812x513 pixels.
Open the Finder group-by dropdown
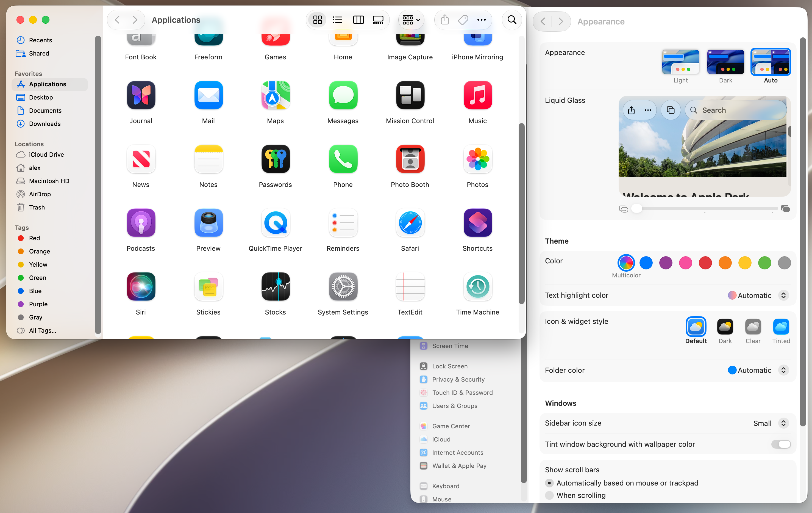pyautogui.click(x=411, y=20)
